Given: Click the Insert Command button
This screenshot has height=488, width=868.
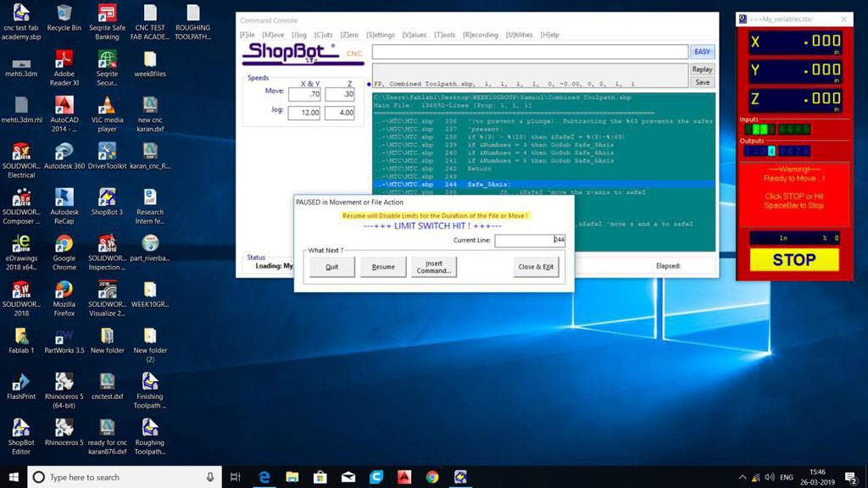Looking at the screenshot, I should pos(434,267).
